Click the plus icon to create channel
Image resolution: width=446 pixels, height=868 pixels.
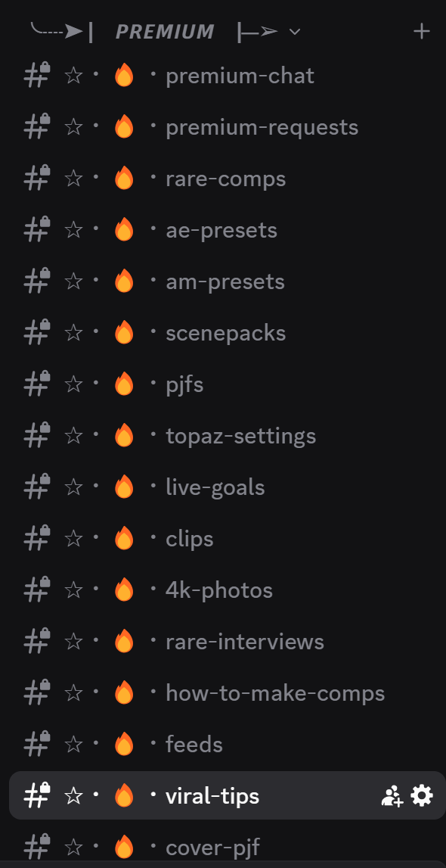(x=422, y=32)
